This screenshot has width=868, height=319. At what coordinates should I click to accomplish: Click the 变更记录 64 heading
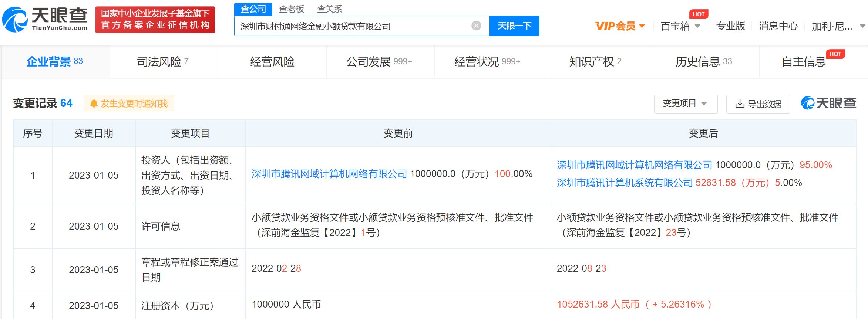43,103
